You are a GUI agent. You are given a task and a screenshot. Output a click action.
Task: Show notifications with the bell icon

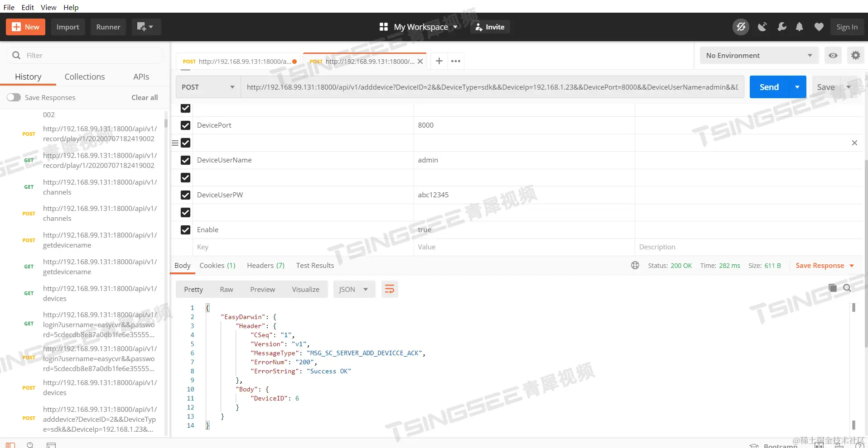coord(800,27)
